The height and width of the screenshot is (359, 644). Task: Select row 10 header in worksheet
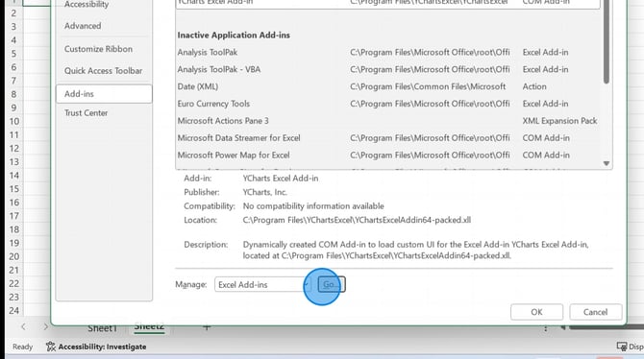[14, 122]
